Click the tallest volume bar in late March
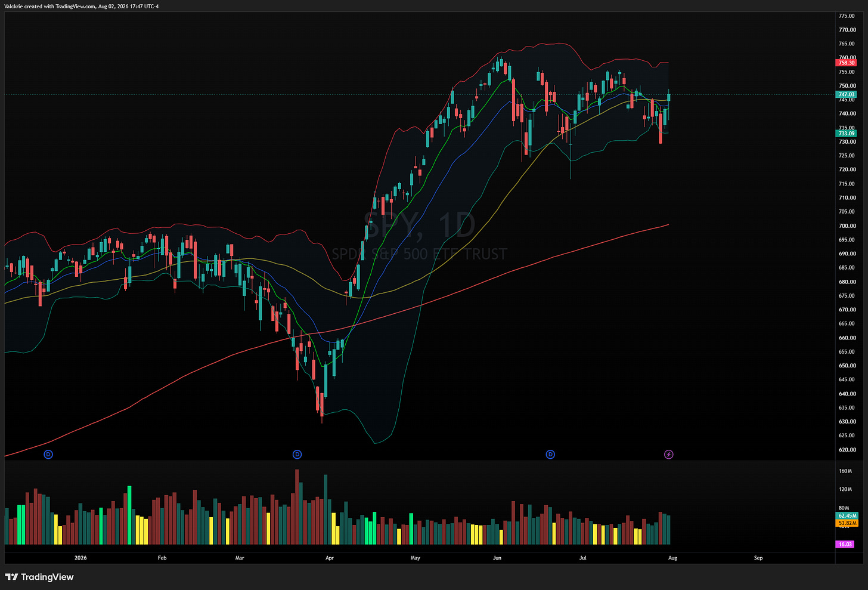The width and height of the screenshot is (868, 590). pos(297,507)
